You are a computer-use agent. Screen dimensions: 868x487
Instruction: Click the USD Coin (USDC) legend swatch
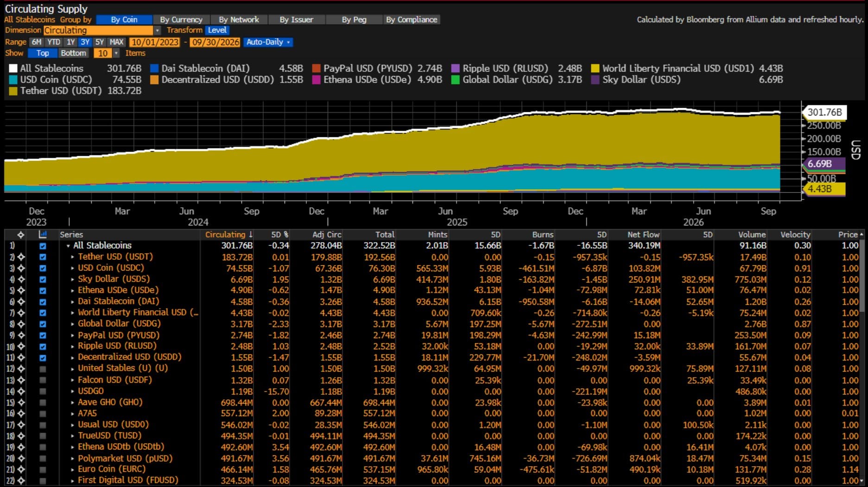point(13,80)
